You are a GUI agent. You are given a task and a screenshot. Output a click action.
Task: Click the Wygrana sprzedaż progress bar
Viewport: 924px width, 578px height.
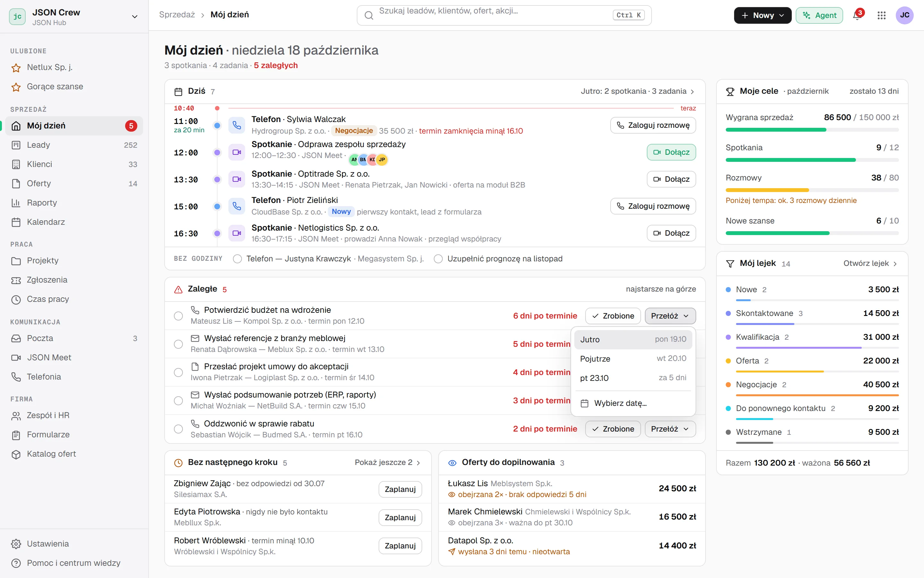812,130
